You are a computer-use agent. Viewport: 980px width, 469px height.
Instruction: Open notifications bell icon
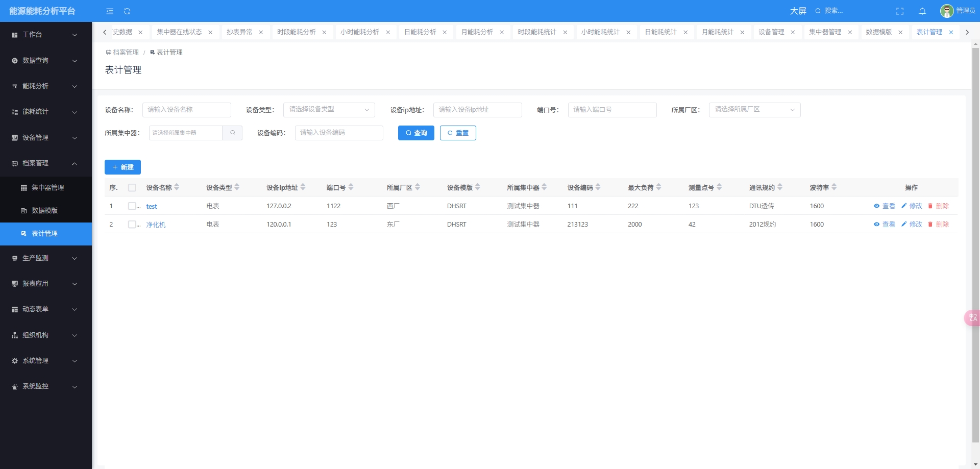[x=922, y=11]
